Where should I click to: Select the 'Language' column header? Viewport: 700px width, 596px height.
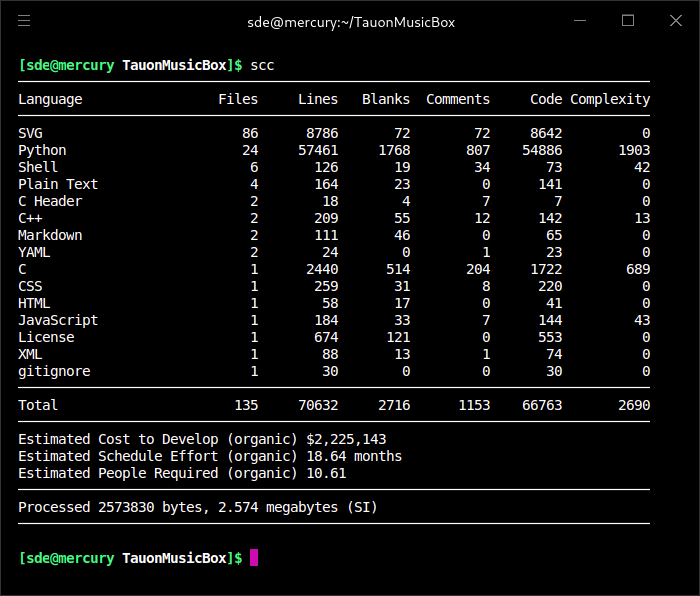point(50,99)
